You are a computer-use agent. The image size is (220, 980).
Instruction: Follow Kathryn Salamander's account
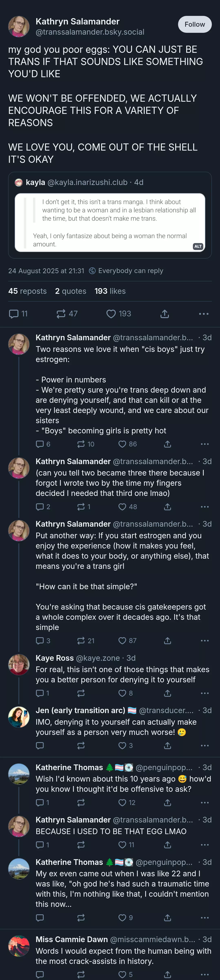click(x=195, y=24)
